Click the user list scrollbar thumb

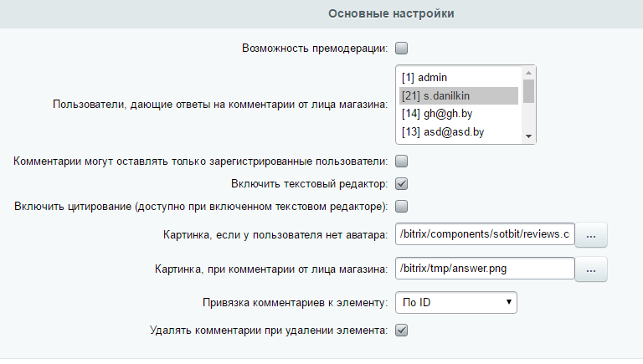coord(528,91)
